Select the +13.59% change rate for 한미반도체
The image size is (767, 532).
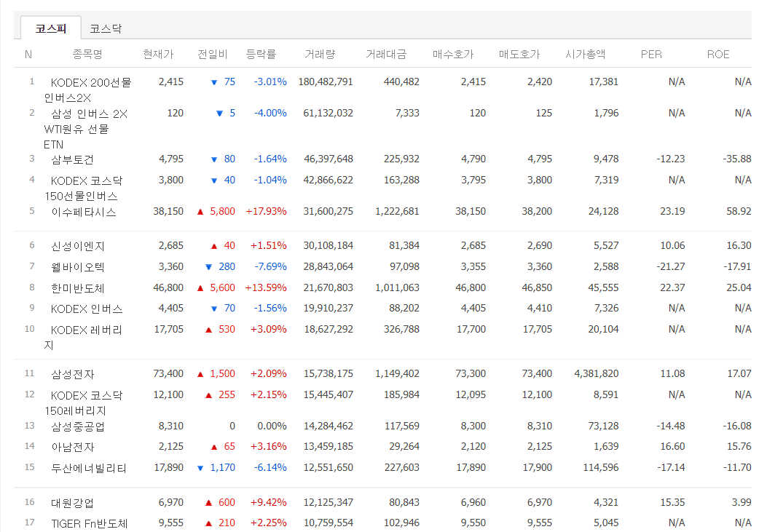coord(266,287)
